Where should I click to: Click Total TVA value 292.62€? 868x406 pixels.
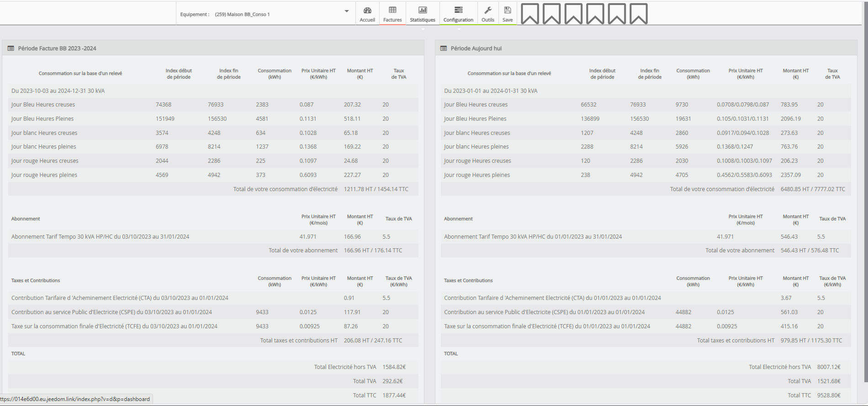392,381
